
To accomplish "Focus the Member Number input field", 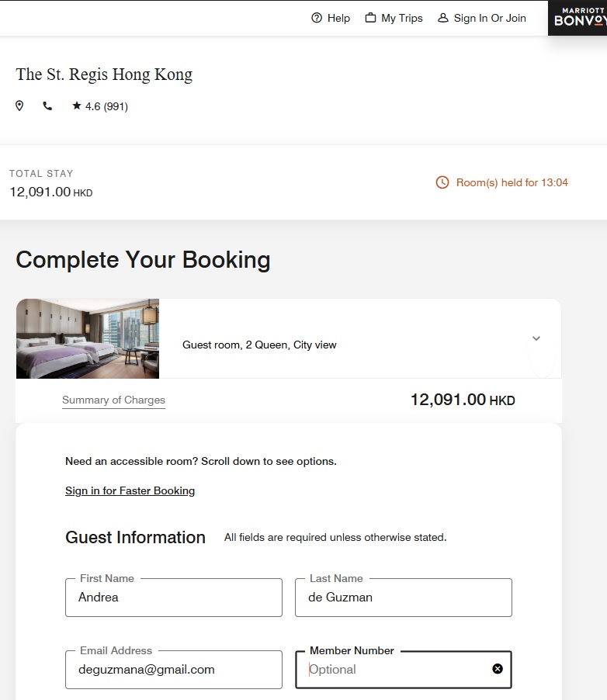I will (392, 670).
